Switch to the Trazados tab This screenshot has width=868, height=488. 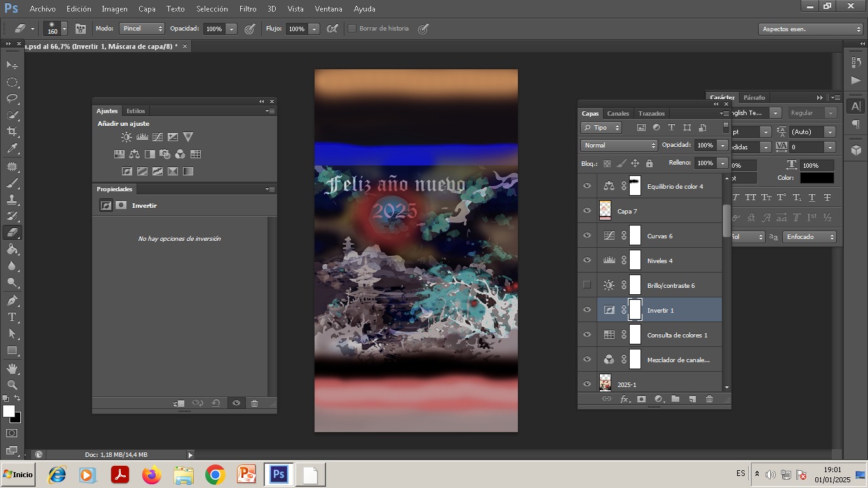point(651,113)
